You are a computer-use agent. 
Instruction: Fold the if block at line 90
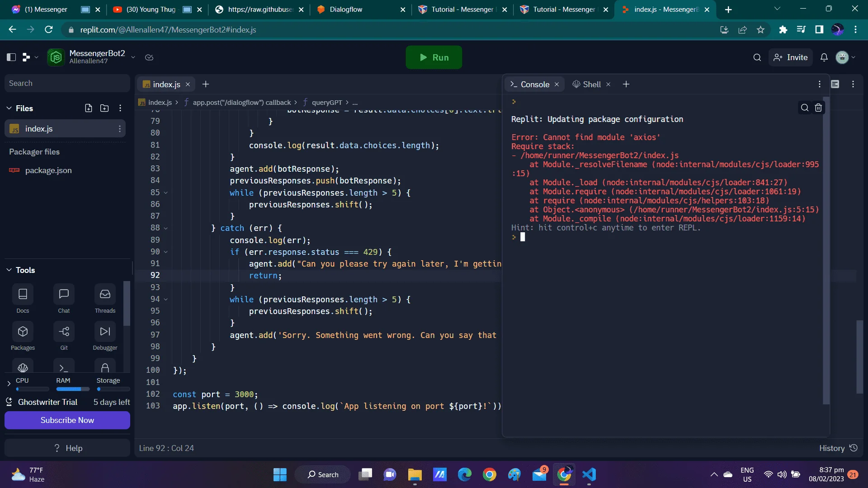(166, 252)
